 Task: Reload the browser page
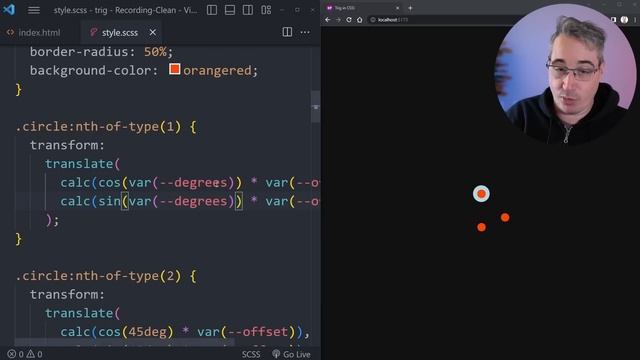pos(349,20)
